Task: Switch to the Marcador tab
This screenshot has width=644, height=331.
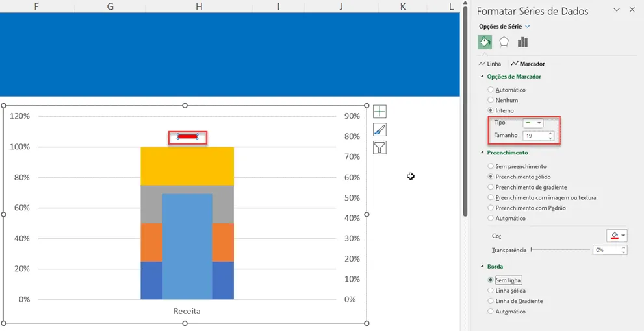Action: tap(528, 64)
